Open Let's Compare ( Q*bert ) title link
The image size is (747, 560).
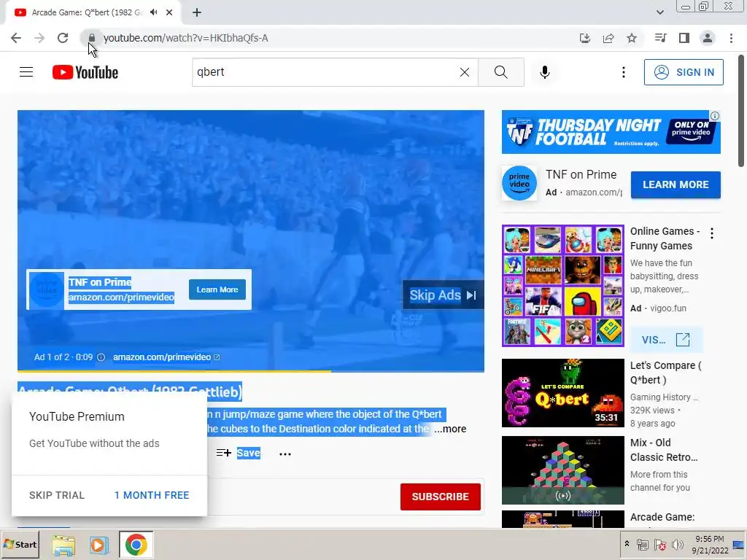[x=665, y=373]
